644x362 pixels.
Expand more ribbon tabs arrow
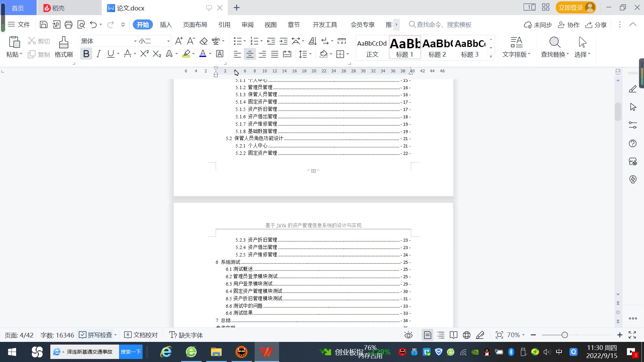tap(396, 24)
